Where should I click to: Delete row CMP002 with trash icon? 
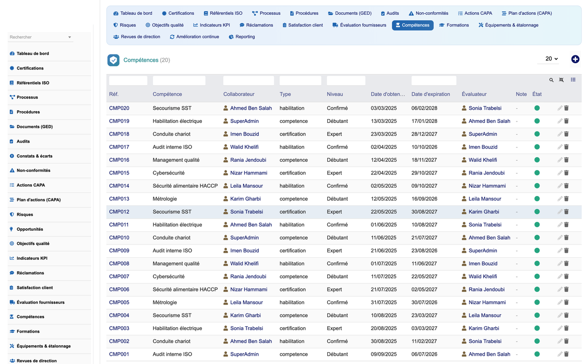click(566, 341)
